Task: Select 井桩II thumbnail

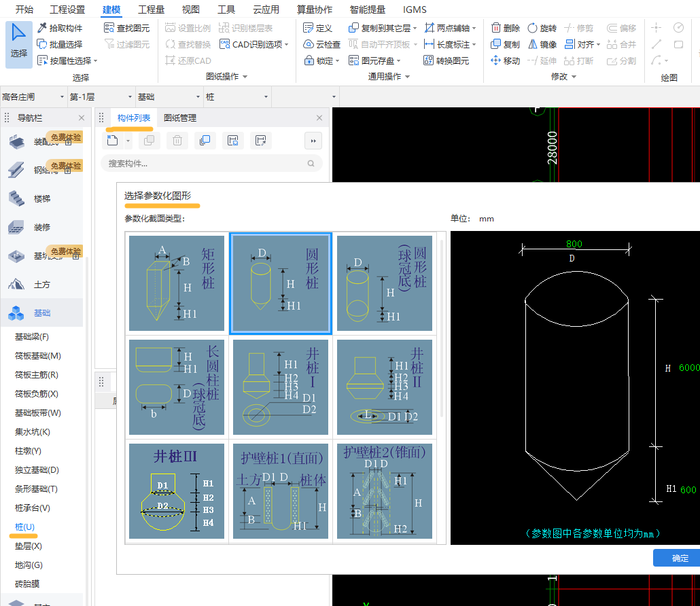Action: [385, 387]
